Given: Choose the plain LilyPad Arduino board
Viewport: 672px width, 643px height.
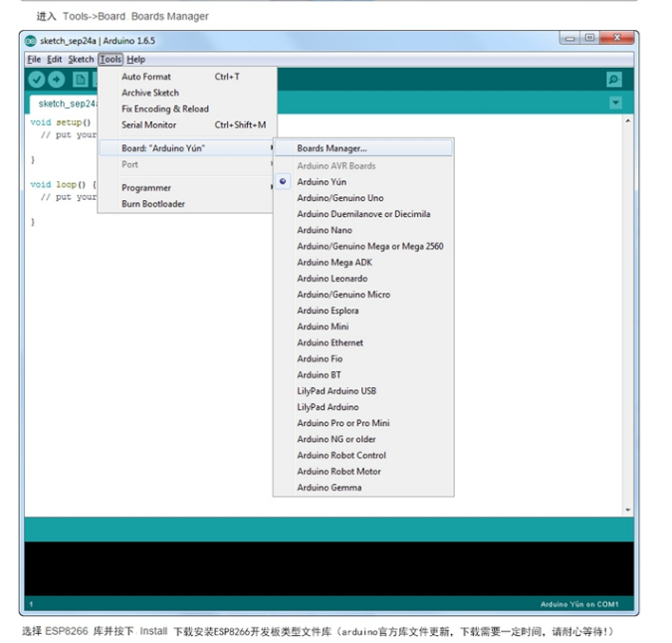Looking at the screenshot, I should [363, 407].
